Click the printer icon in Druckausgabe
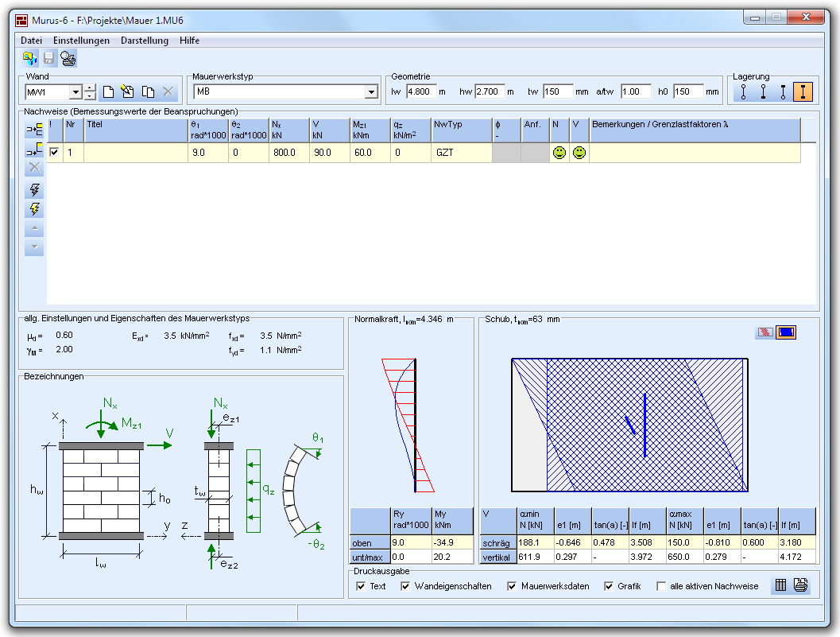 [x=800, y=586]
